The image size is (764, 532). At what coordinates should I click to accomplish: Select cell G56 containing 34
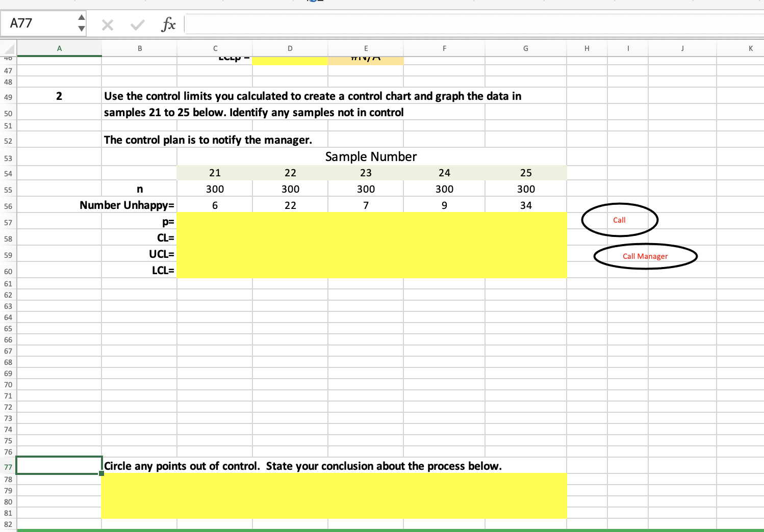(x=526, y=205)
